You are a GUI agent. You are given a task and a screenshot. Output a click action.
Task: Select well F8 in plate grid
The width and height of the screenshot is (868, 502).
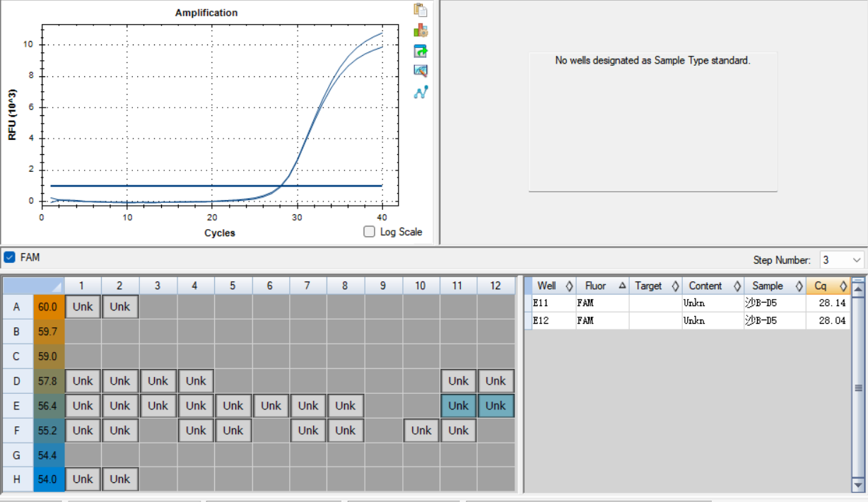(x=346, y=430)
